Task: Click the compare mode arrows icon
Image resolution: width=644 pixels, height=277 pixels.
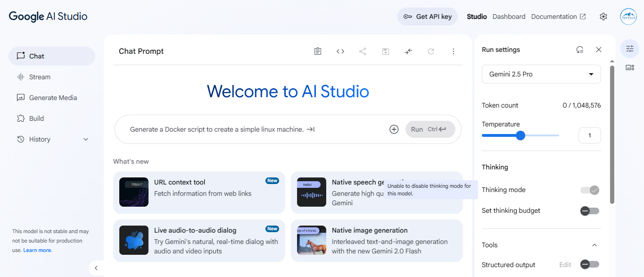Action: click(x=408, y=51)
